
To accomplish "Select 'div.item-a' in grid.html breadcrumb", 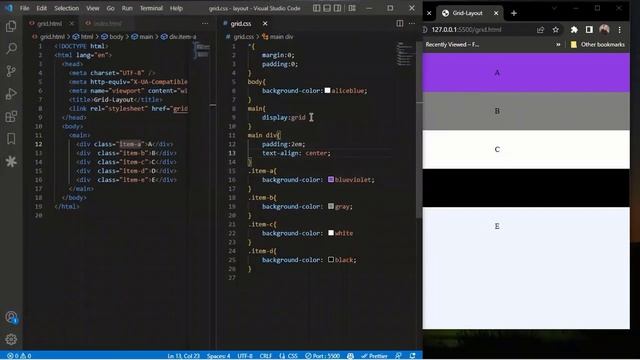I will coord(182,37).
